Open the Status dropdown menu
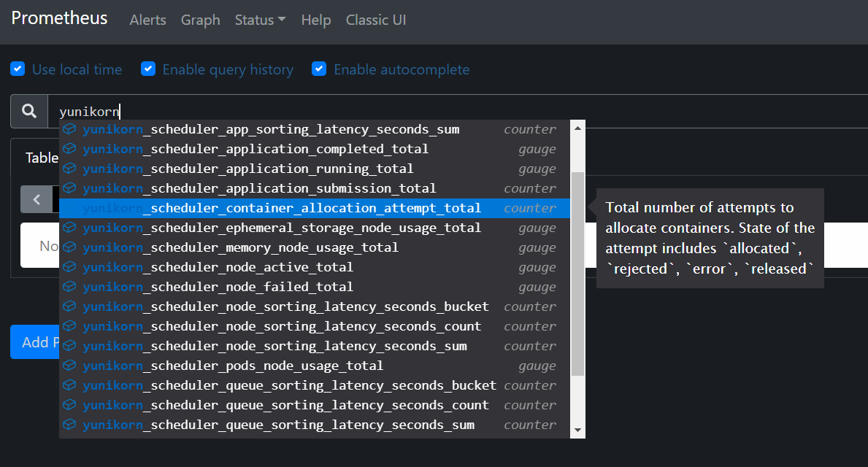The image size is (868, 467). click(260, 20)
